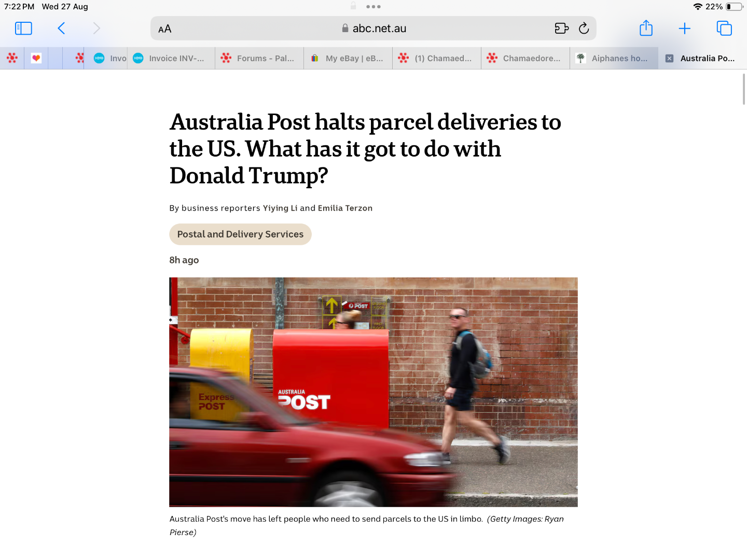Viewport: 747px width, 560px height.
Task: Show the Safari sidebar
Action: [x=23, y=29]
